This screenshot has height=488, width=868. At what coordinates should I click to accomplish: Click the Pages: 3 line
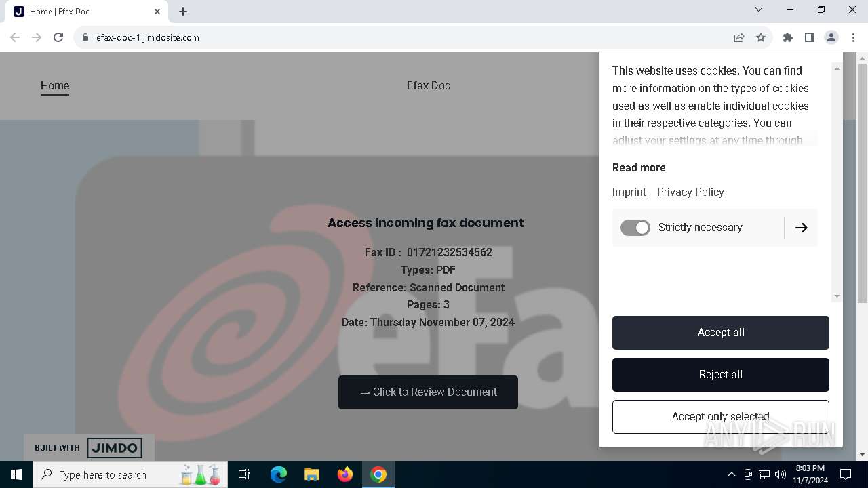428,304
